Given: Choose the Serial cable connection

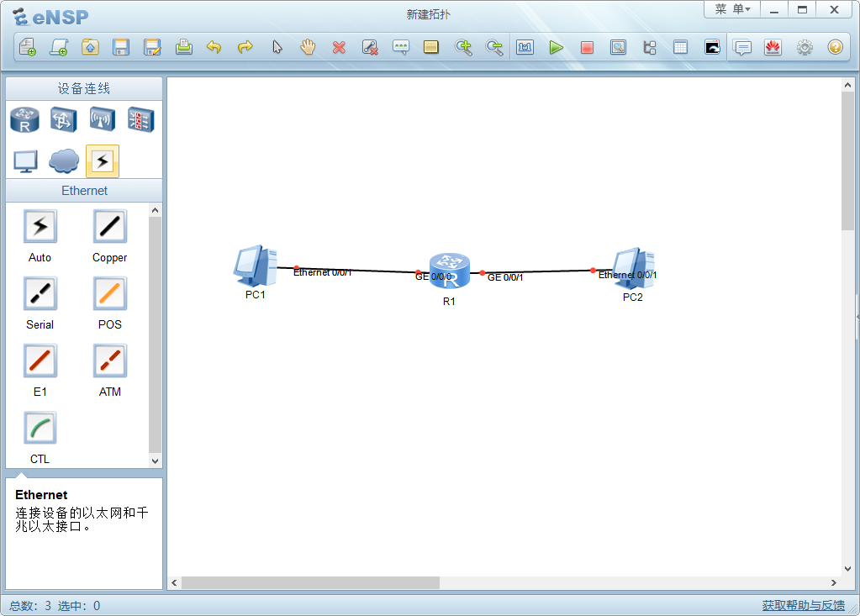Looking at the screenshot, I should [40, 294].
